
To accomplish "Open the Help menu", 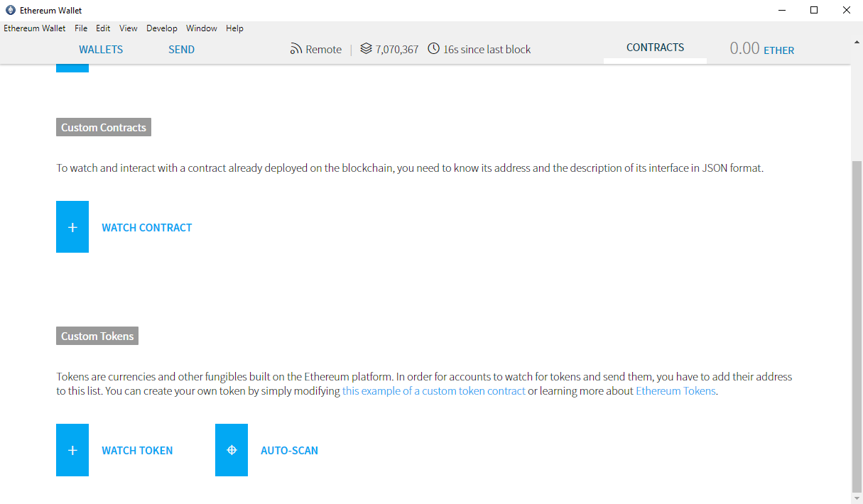I will click(x=234, y=28).
